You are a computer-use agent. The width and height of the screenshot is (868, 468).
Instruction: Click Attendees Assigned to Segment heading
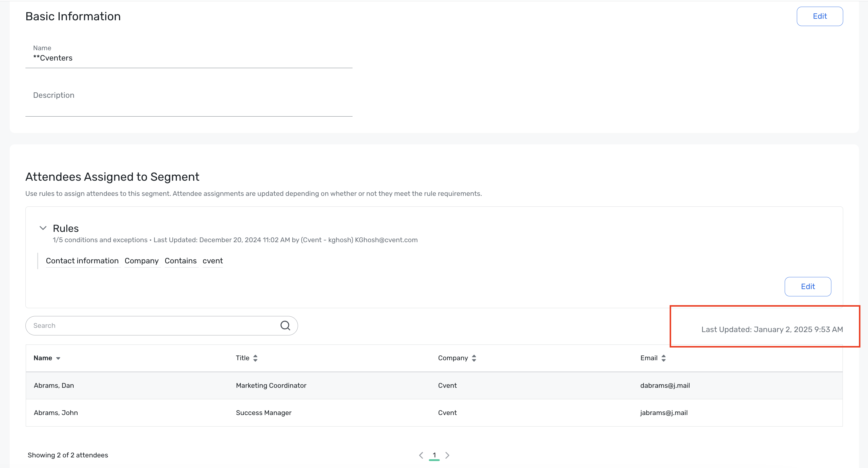click(x=112, y=177)
